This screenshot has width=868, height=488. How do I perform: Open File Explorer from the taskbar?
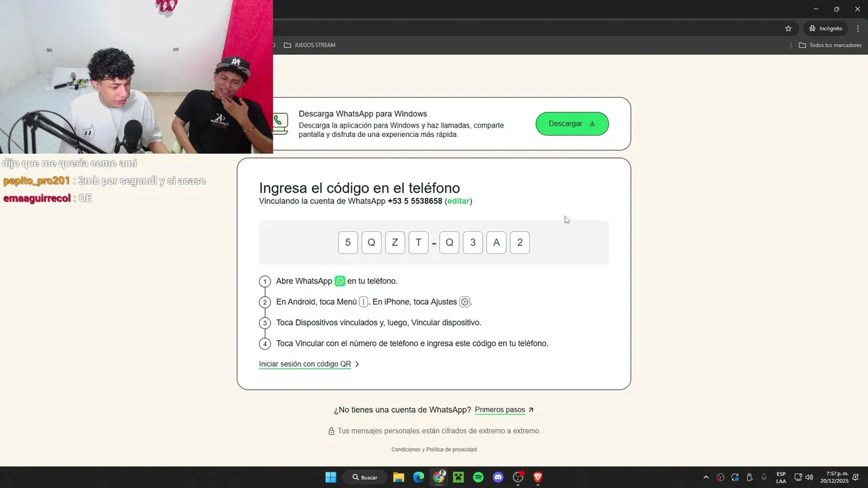pos(399,477)
